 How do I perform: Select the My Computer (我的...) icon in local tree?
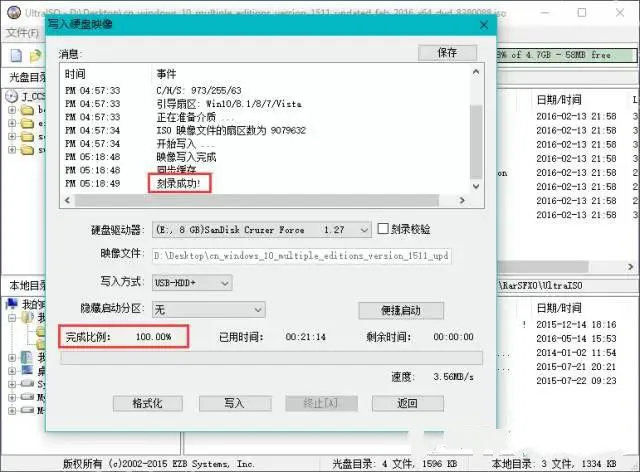12,303
